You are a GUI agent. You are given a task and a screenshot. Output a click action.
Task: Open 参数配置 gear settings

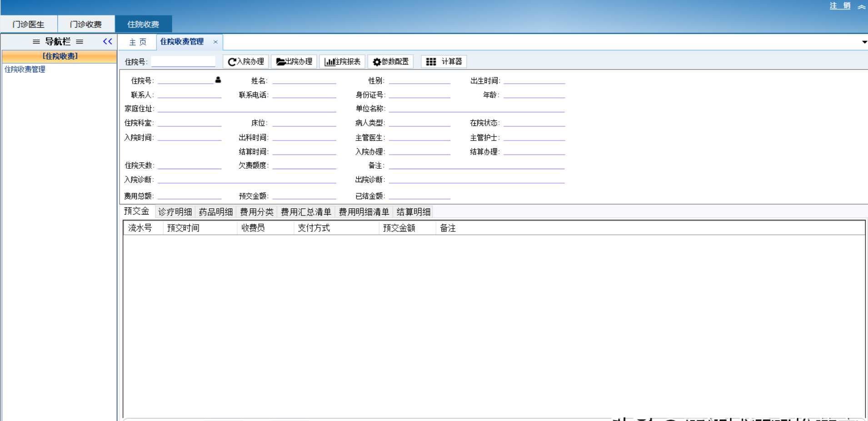tap(390, 61)
